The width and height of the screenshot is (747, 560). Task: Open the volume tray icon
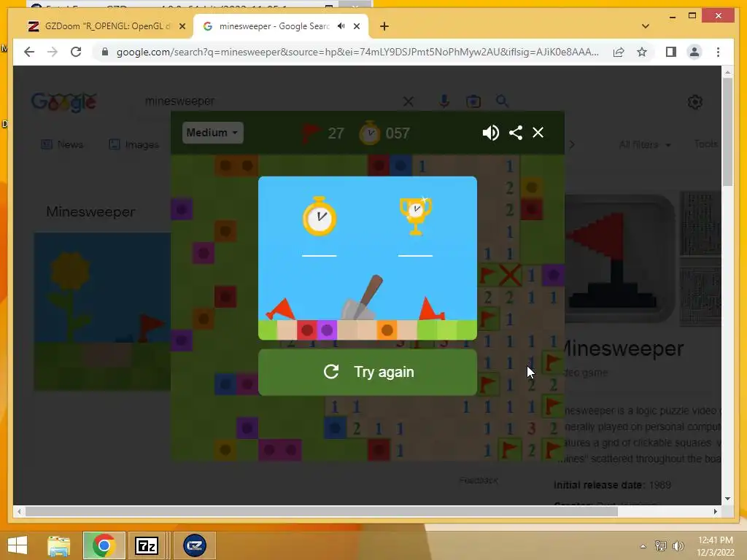click(678, 545)
